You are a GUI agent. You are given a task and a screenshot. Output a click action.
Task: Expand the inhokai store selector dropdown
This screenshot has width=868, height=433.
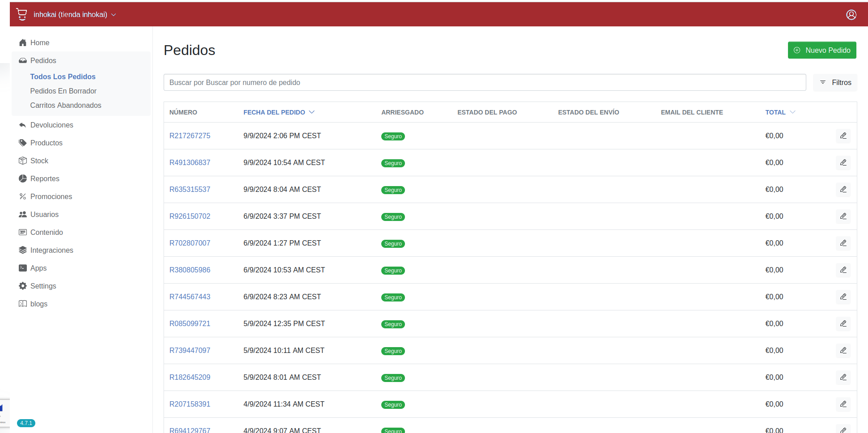click(75, 15)
